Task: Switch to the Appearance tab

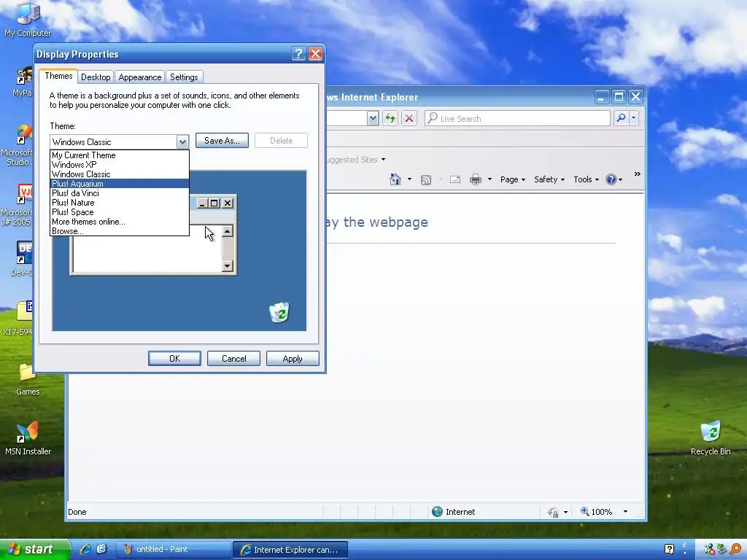Action: point(139,77)
